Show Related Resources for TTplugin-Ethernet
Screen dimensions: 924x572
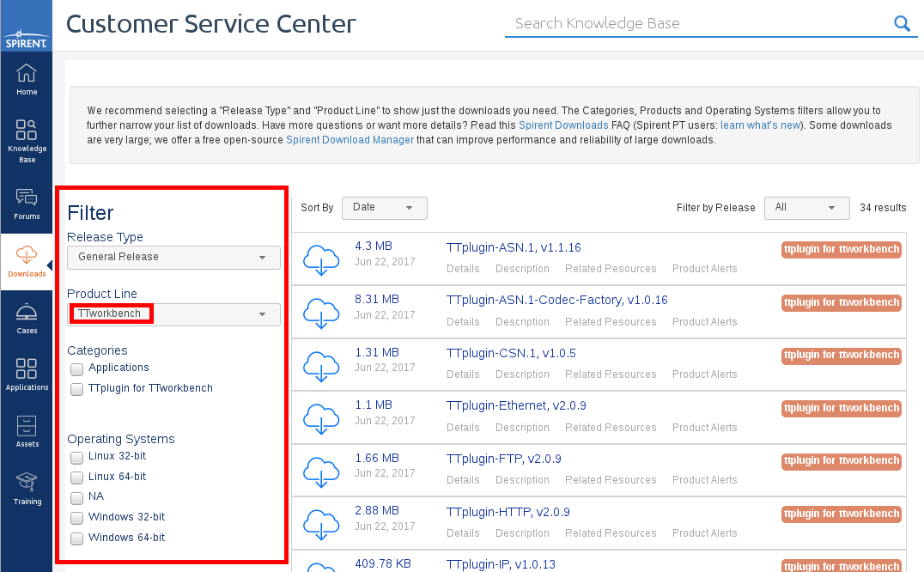(611, 428)
